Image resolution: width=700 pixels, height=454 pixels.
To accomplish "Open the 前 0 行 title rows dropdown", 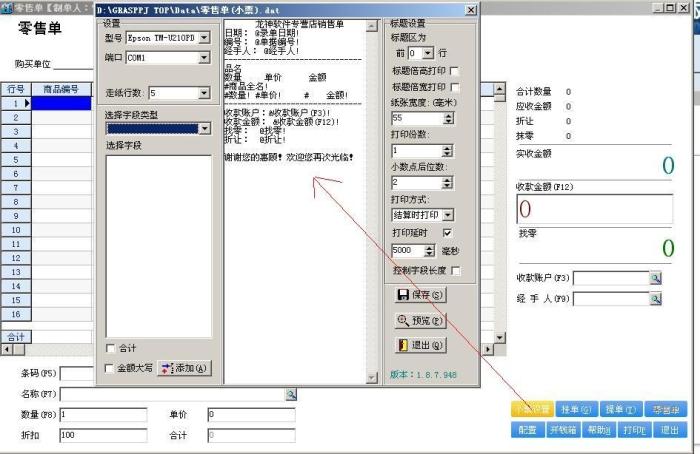I will point(428,53).
